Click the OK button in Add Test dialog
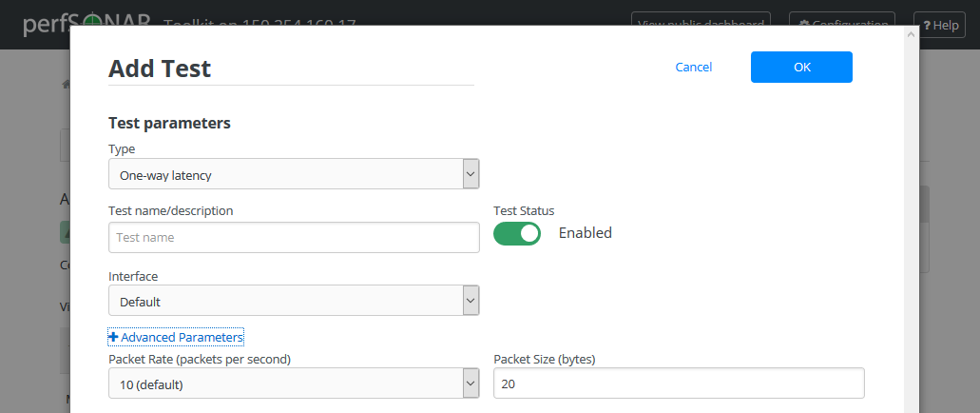Image resolution: width=980 pixels, height=413 pixels. click(801, 67)
